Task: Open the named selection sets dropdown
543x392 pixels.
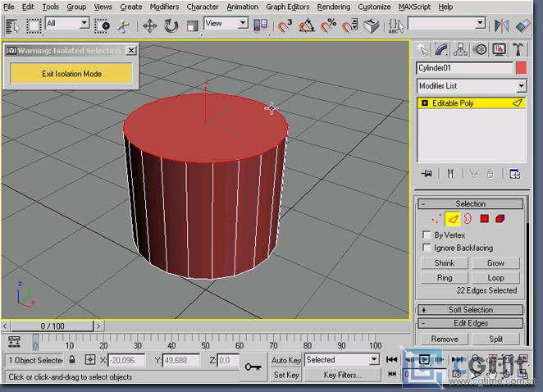Action: point(480,24)
